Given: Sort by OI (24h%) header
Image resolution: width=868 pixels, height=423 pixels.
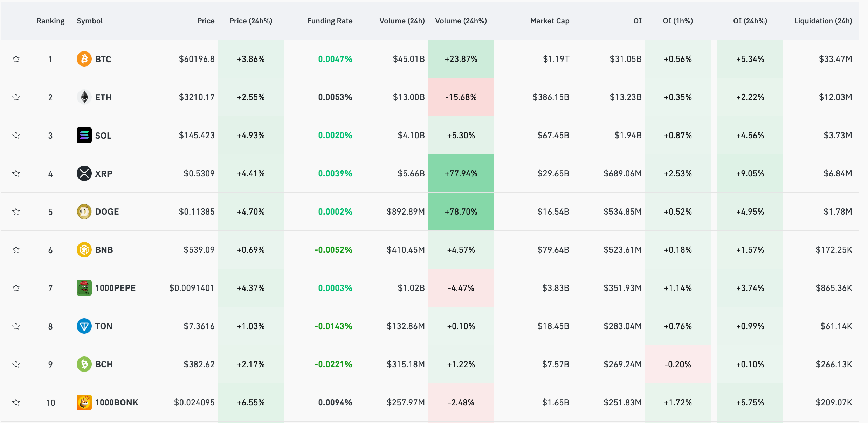Looking at the screenshot, I should point(750,21).
